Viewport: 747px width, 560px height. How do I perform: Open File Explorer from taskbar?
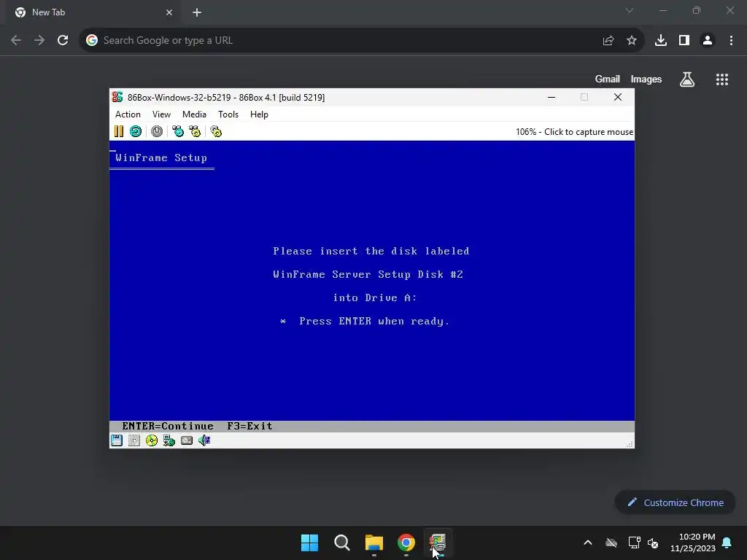[374, 542]
